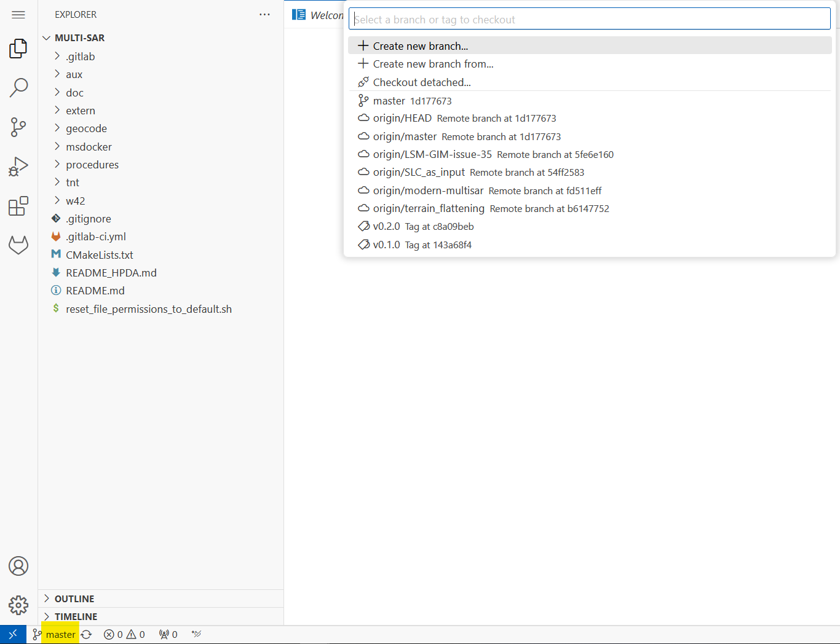
Task: Open the errors and warnings status indicator
Action: (124, 634)
